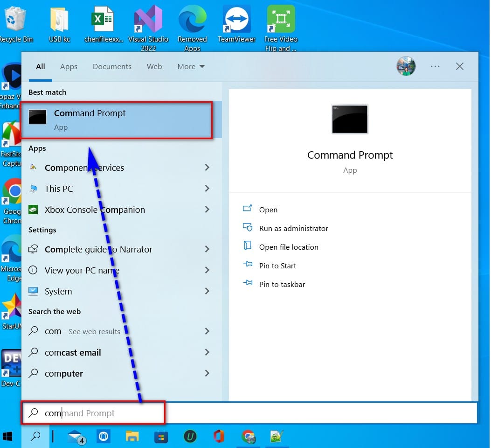Click the Windows Start button
Screen dimensions: 491x448
click(x=7, y=436)
